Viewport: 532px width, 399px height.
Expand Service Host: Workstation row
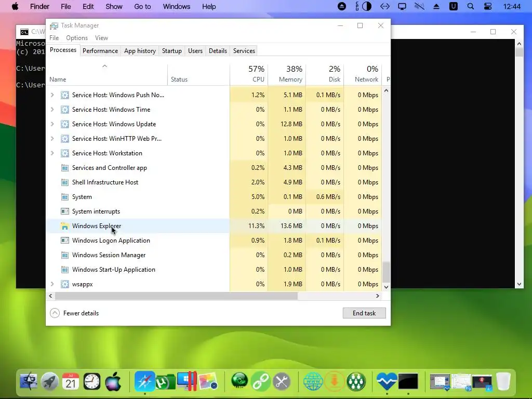(52, 153)
